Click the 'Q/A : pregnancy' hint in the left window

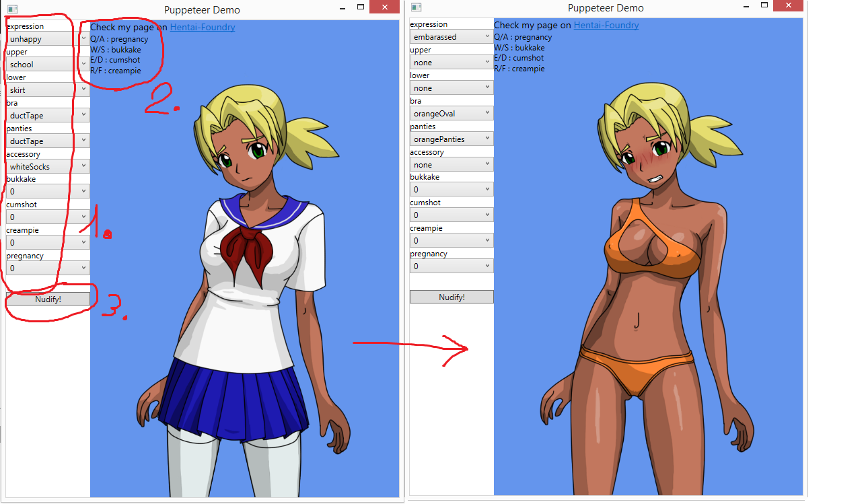[119, 39]
